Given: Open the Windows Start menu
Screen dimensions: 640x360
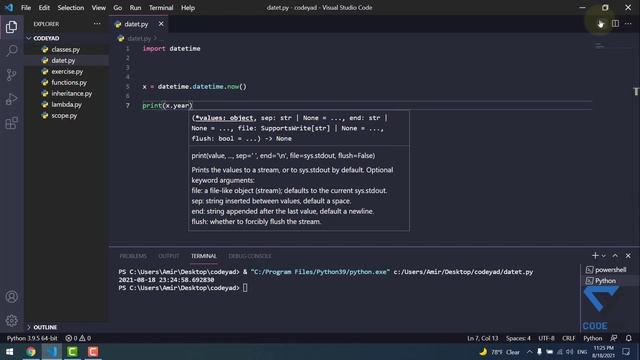Looking at the screenshot, I should [9, 351].
